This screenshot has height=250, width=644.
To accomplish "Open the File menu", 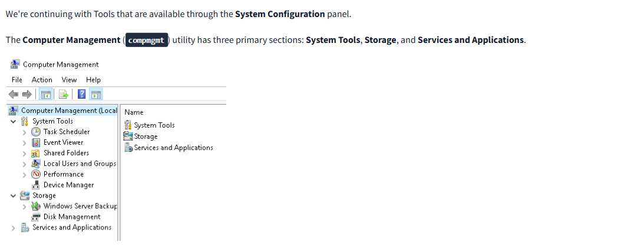I will click(x=17, y=80).
